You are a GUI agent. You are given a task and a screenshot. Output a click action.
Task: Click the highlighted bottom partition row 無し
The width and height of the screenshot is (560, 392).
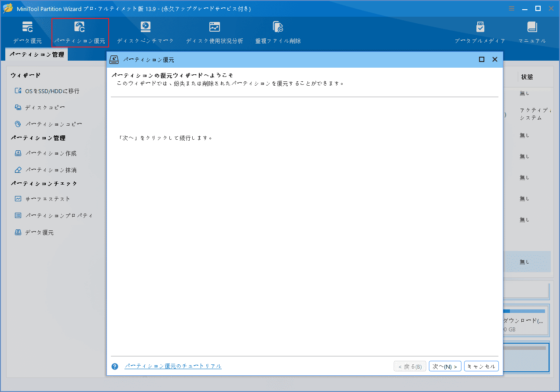527,261
